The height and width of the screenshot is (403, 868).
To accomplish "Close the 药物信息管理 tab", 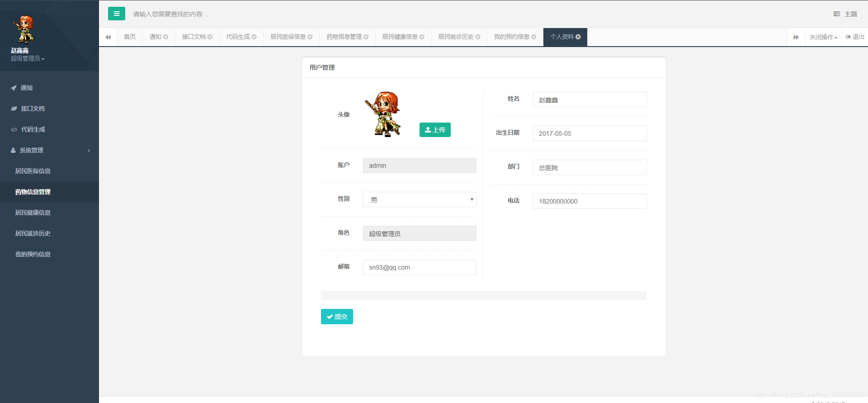I will (x=366, y=37).
